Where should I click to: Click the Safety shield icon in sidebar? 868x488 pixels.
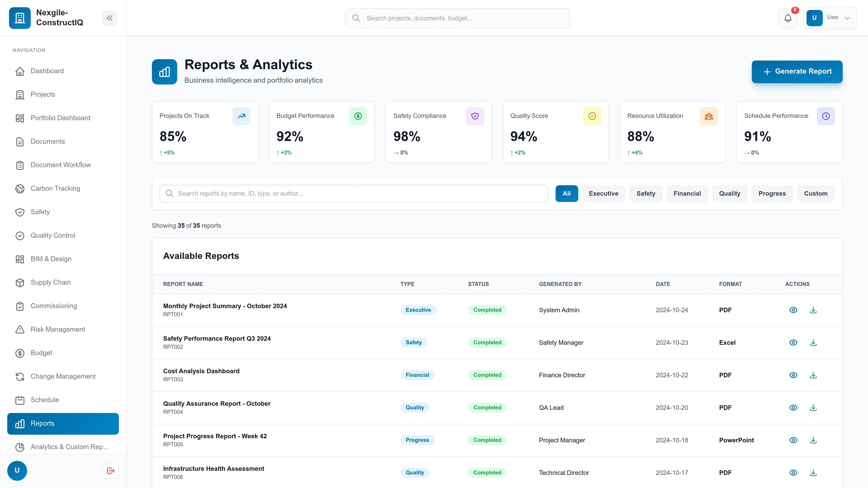pos(19,212)
